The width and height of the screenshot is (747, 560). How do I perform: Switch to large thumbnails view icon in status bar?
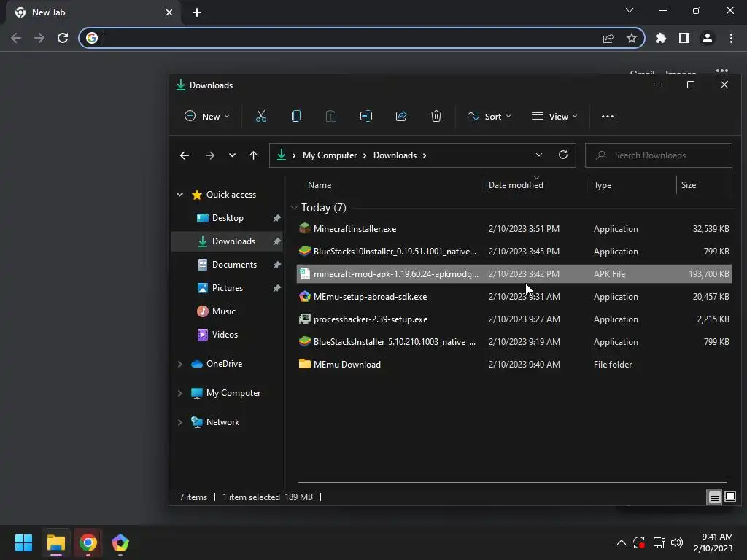point(729,497)
